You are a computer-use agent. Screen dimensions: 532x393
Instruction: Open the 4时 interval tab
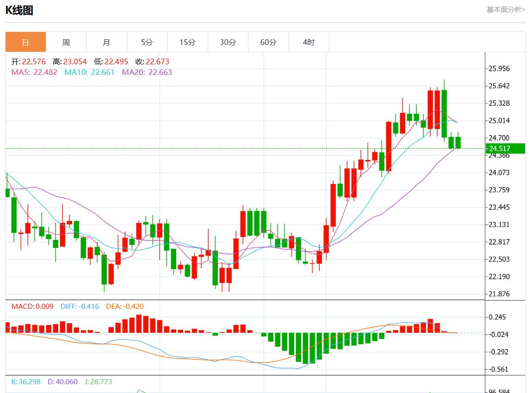(309, 42)
